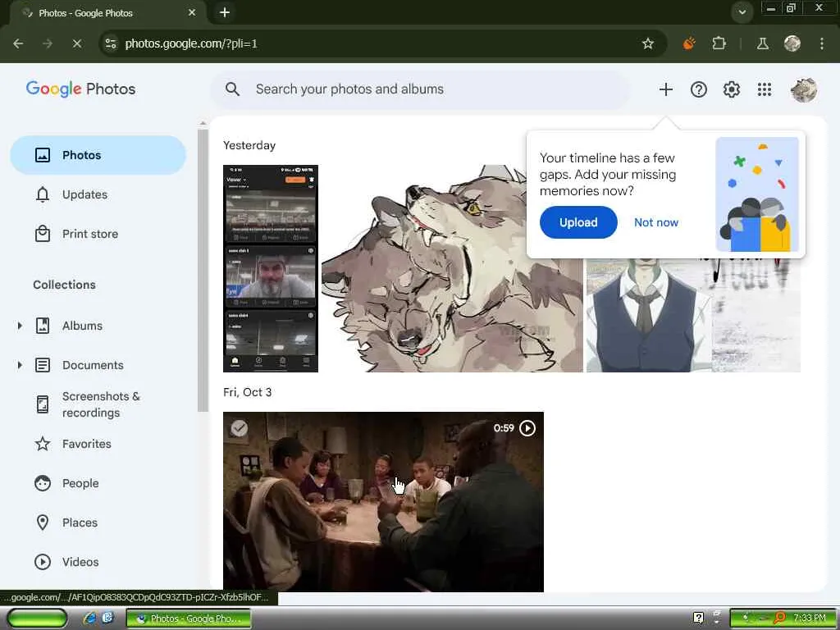Screen dimensions: 840x630
Task: Open the vest and tie photo
Action: pyautogui.click(x=648, y=316)
